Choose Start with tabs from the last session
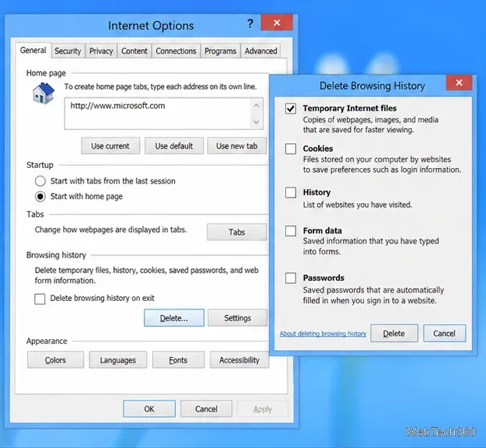 40,181
